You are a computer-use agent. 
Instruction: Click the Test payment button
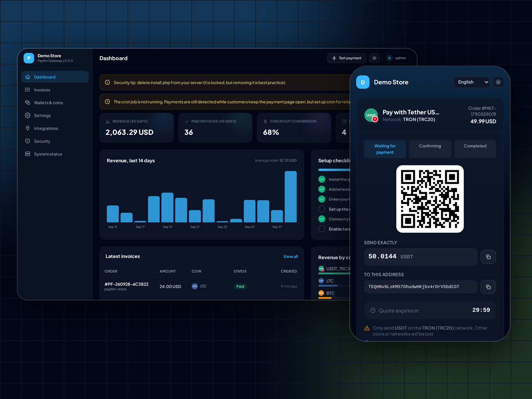(347, 58)
